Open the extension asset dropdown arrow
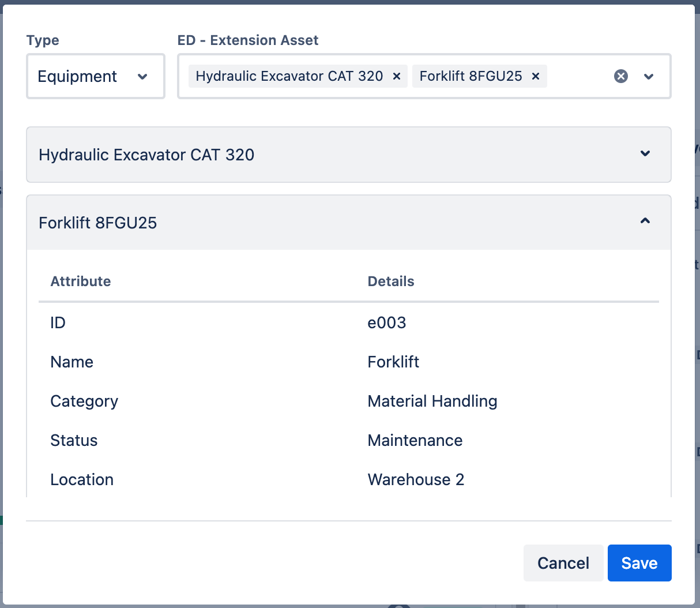Viewport: 700px width, 608px height. 649,76
